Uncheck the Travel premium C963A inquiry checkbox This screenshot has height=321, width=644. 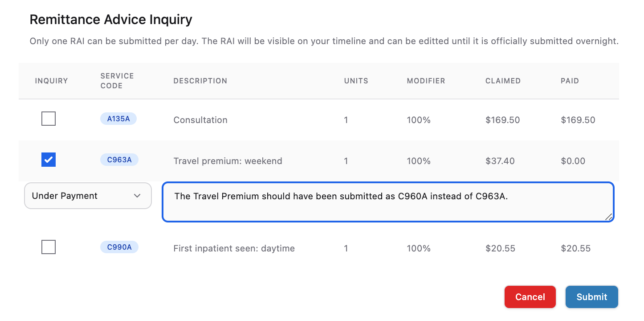49,160
